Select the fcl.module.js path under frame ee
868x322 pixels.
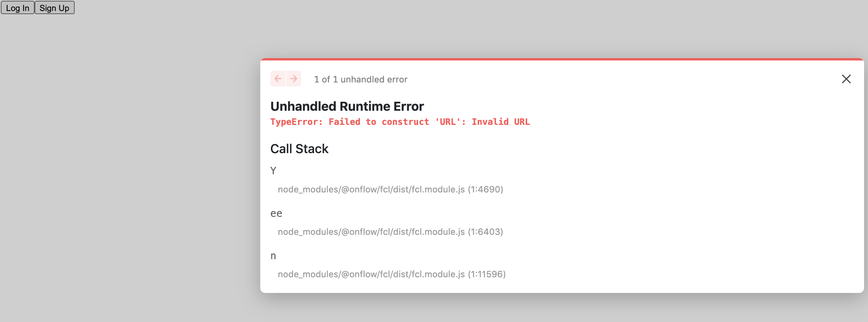[390, 232]
